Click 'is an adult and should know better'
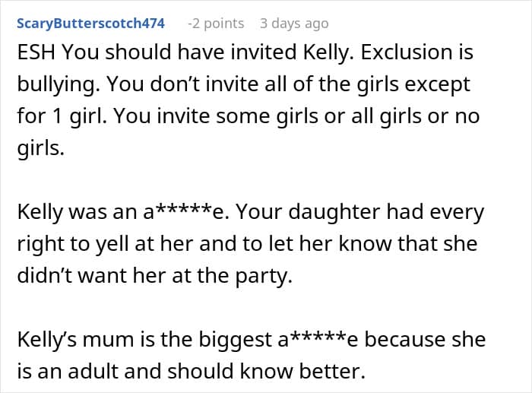Viewport: 532px width, 393px height. click(191, 371)
